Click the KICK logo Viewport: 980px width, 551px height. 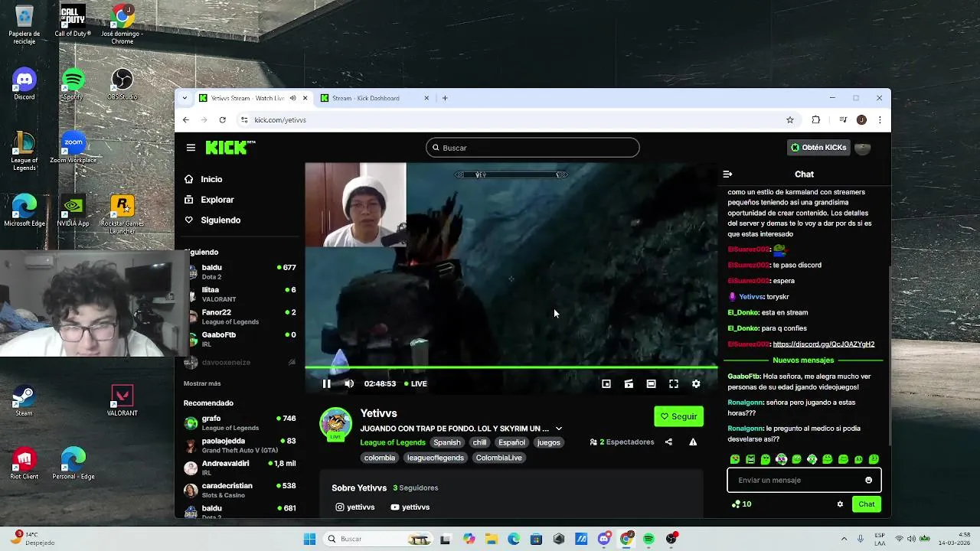click(230, 148)
